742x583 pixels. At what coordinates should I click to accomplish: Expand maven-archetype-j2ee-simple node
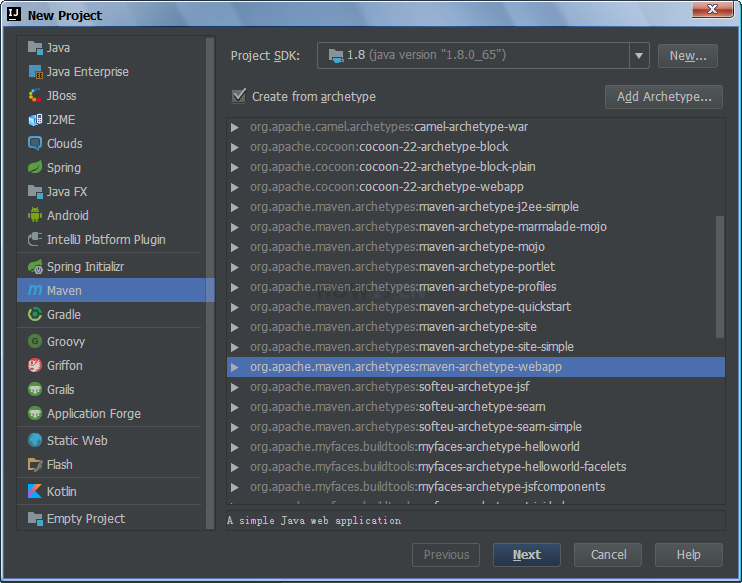pos(234,207)
